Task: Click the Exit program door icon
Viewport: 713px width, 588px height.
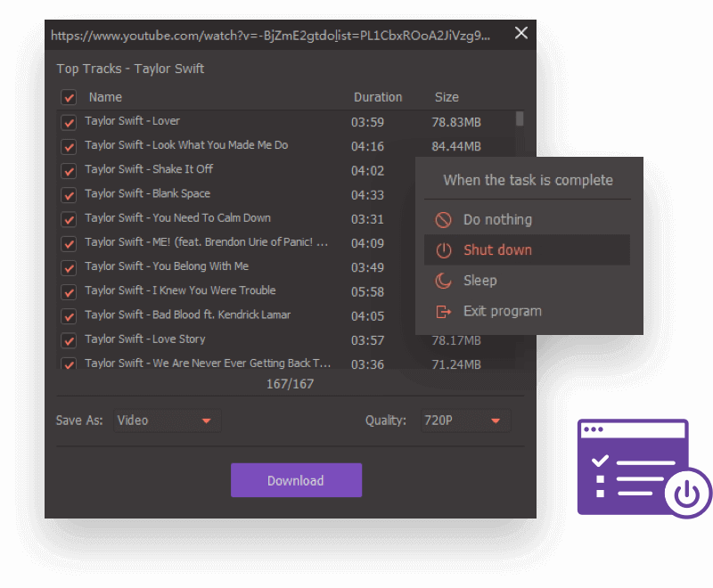Action: click(x=443, y=312)
